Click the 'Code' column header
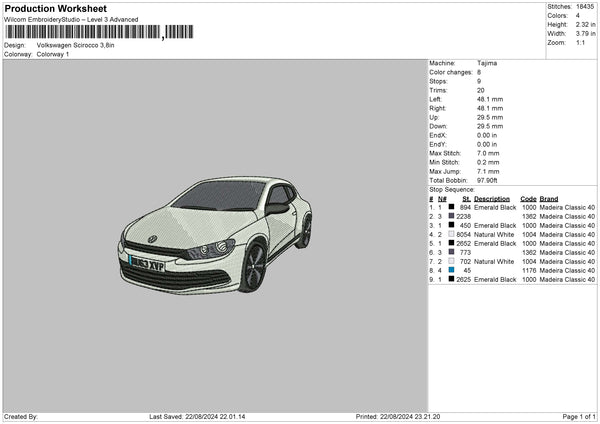 coord(528,199)
